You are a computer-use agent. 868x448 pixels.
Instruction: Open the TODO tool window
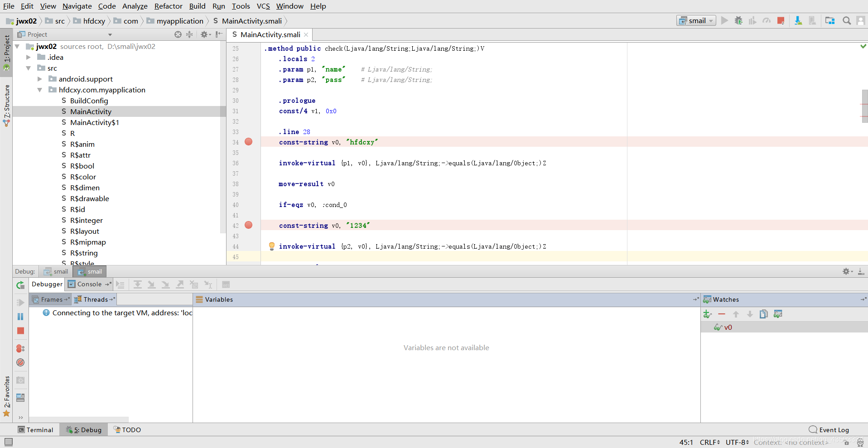[127, 430]
